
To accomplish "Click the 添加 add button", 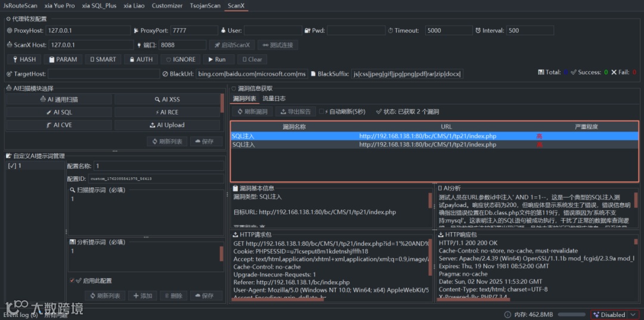I will pyautogui.click(x=143, y=296).
